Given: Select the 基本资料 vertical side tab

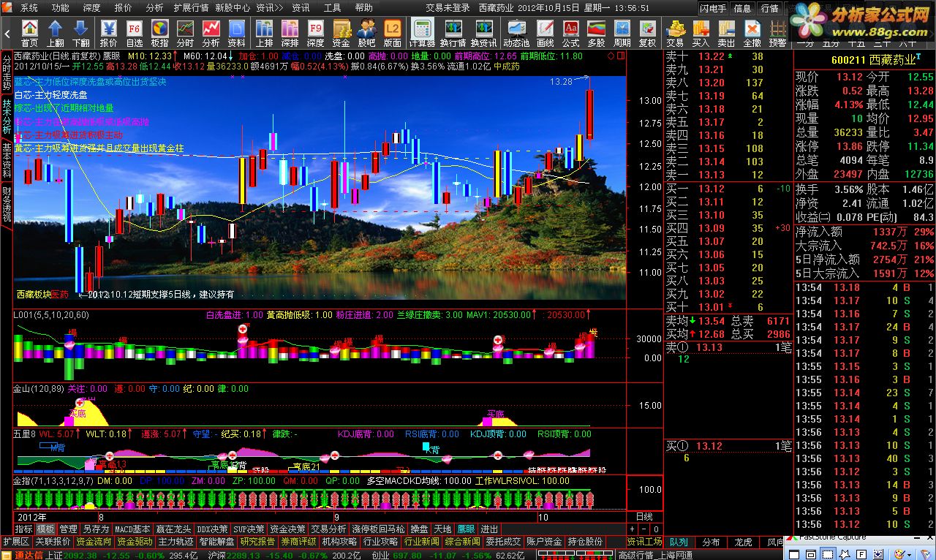Looking at the screenshot, I should [x=7, y=159].
